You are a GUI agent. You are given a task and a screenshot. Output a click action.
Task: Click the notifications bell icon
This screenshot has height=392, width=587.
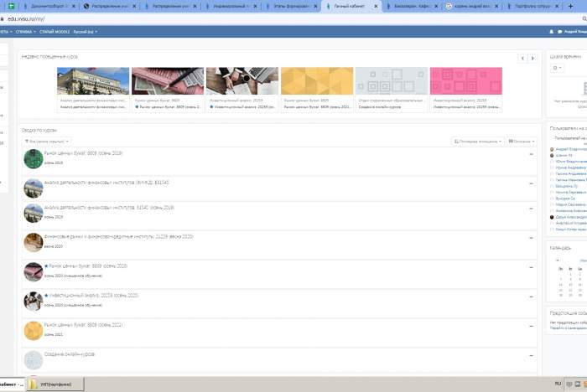point(550,32)
